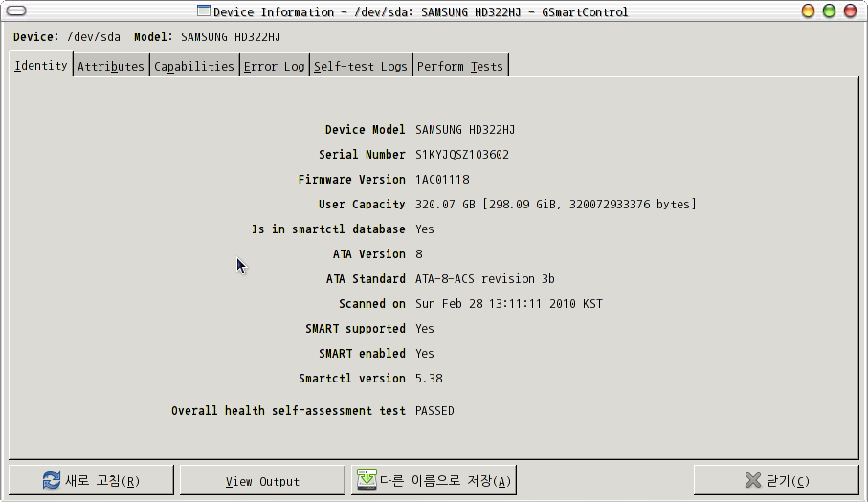Click the refresh arrows icon
Image resolution: width=868 pixels, height=502 pixels.
coord(52,480)
